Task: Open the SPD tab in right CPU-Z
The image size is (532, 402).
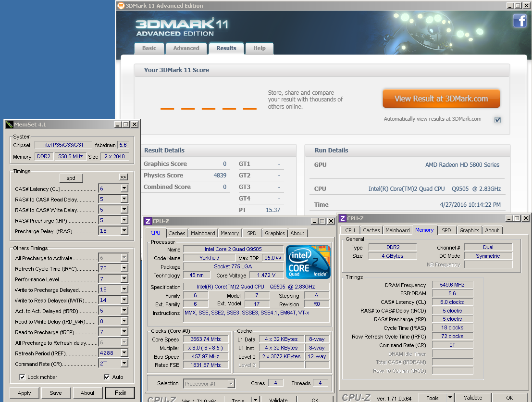Action: [446, 230]
